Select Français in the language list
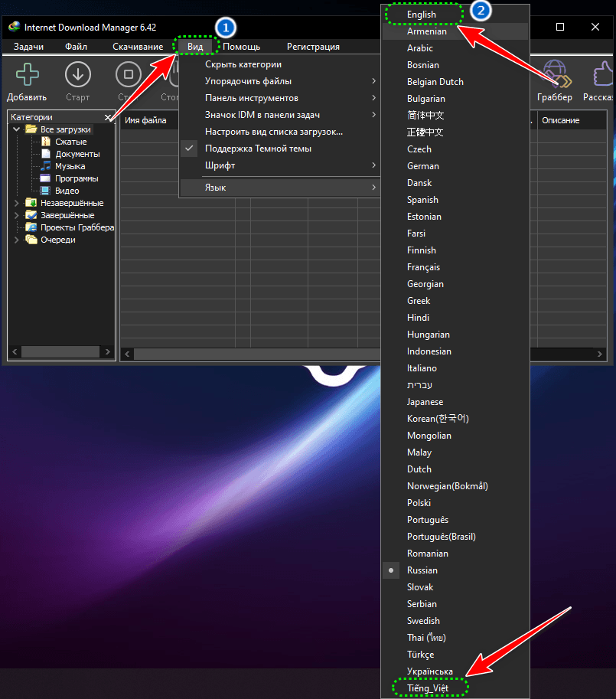Image resolution: width=616 pixels, height=699 pixels. [x=455, y=267]
